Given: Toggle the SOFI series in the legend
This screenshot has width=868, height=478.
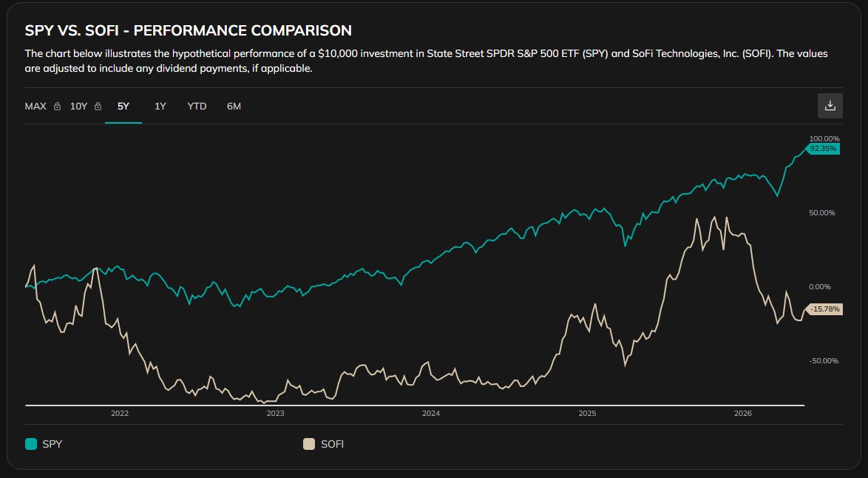Looking at the screenshot, I should pyautogui.click(x=324, y=444).
